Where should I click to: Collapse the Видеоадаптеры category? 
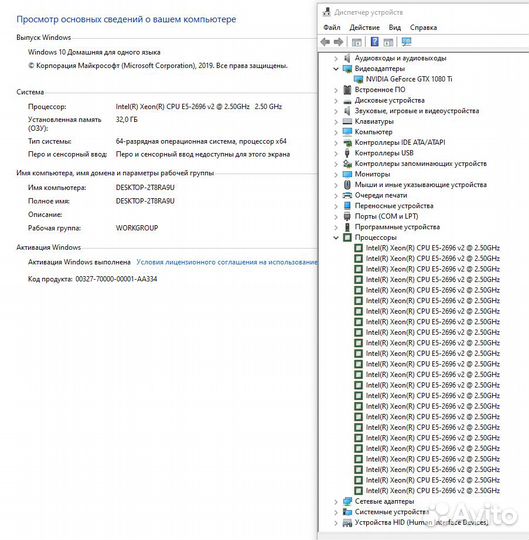[x=336, y=69]
